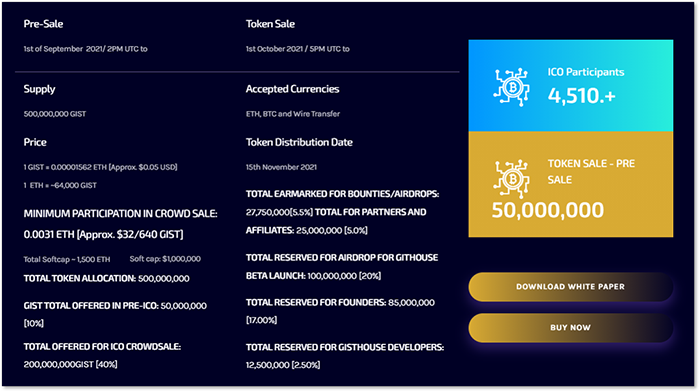Click the bitcoin circuit icon in ICO Participants card
The image size is (700, 392).
pyautogui.click(x=511, y=87)
